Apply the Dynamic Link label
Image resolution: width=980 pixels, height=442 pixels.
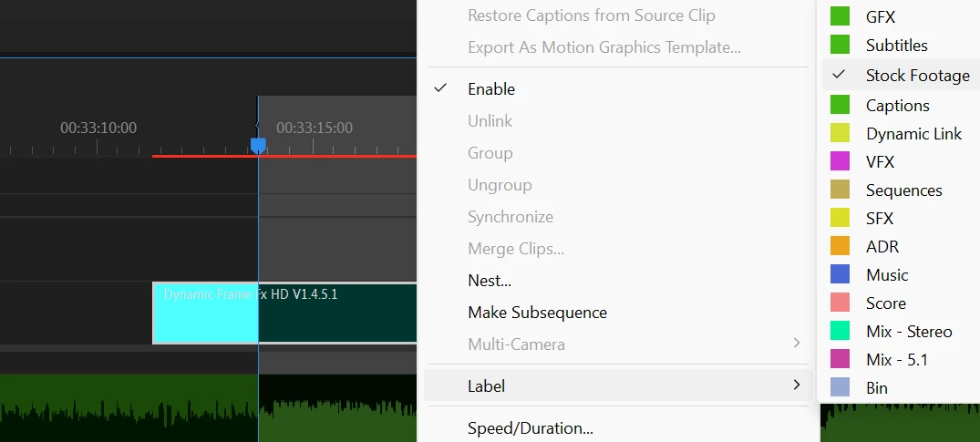point(840,133)
